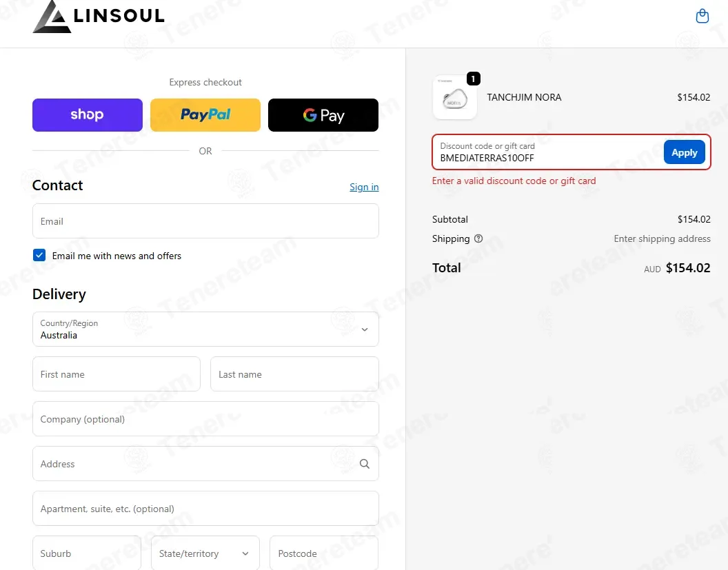The width and height of the screenshot is (728, 570).
Task: Apply the discount code
Action: coord(685,152)
